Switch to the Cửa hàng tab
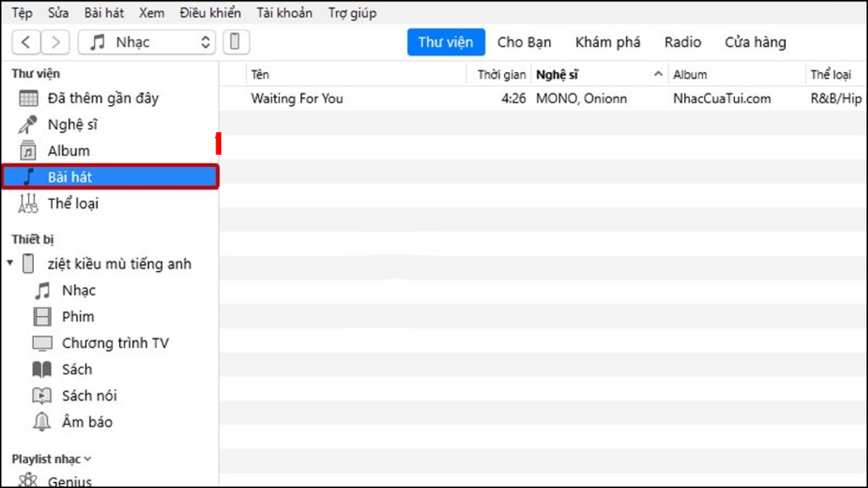868x488 pixels. coord(755,42)
